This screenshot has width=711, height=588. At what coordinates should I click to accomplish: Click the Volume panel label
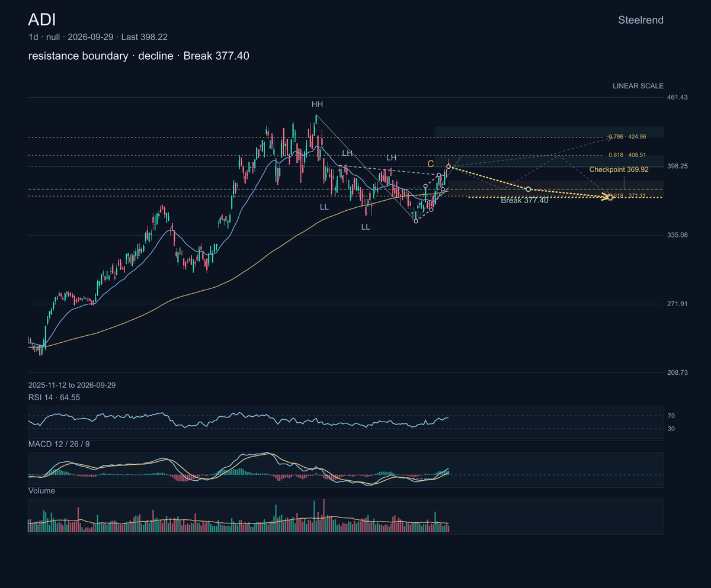(41, 491)
